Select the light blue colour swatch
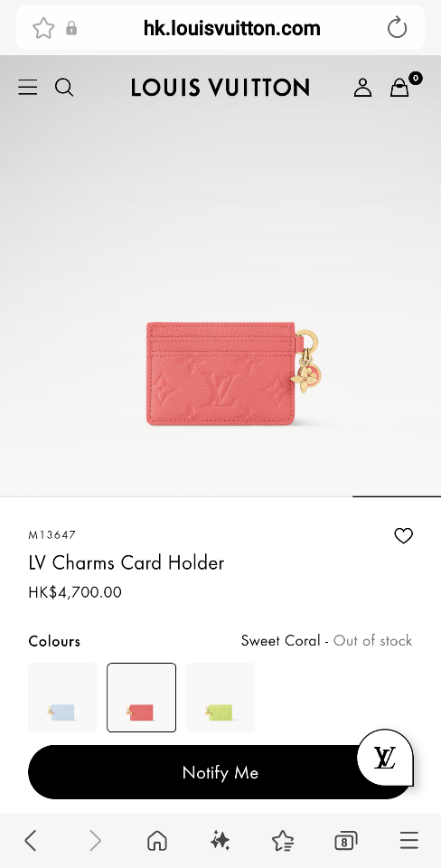 (62, 697)
